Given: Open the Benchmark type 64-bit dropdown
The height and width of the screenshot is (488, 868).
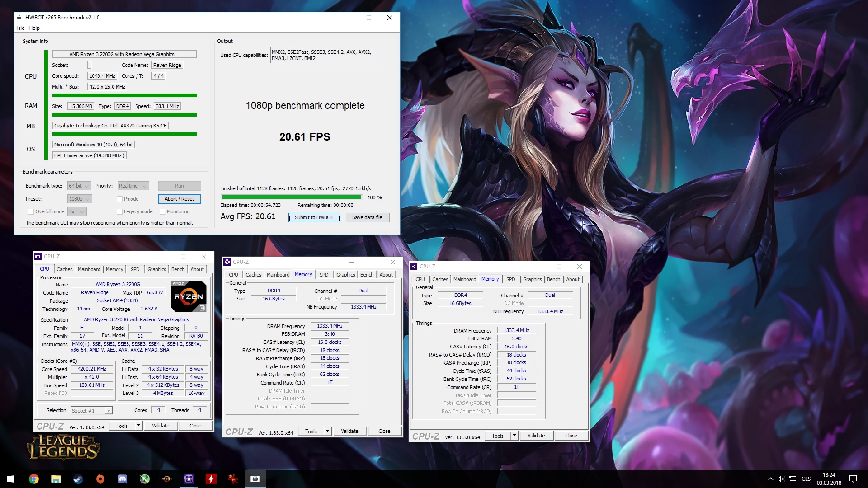Looking at the screenshot, I should coord(79,186).
